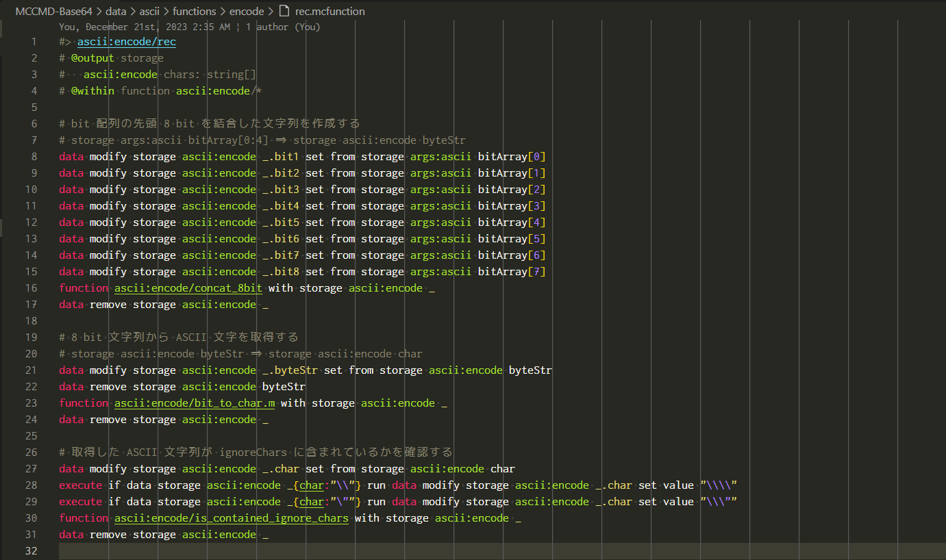Click the @within annotation on line 4
The height and width of the screenshot is (560, 946).
click(92, 91)
